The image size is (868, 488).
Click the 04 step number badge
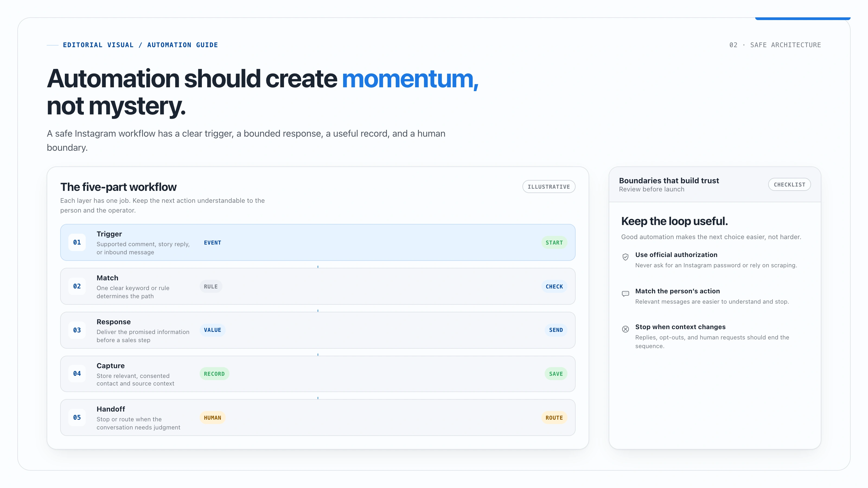pyautogui.click(x=77, y=374)
